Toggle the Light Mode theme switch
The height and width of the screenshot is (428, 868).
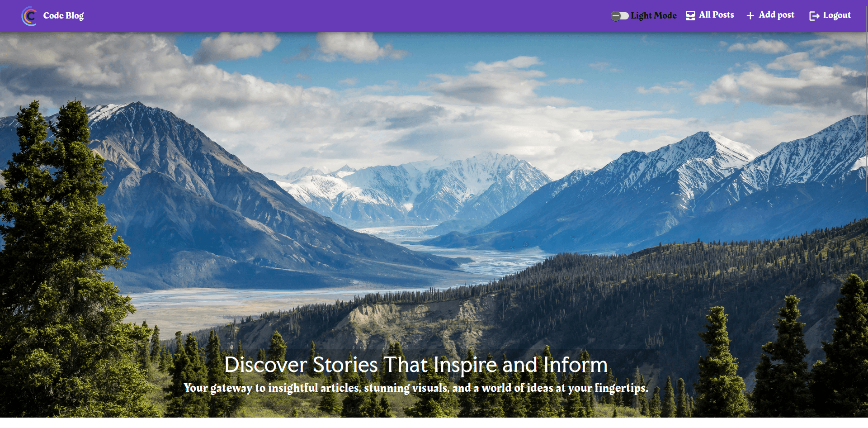(620, 16)
